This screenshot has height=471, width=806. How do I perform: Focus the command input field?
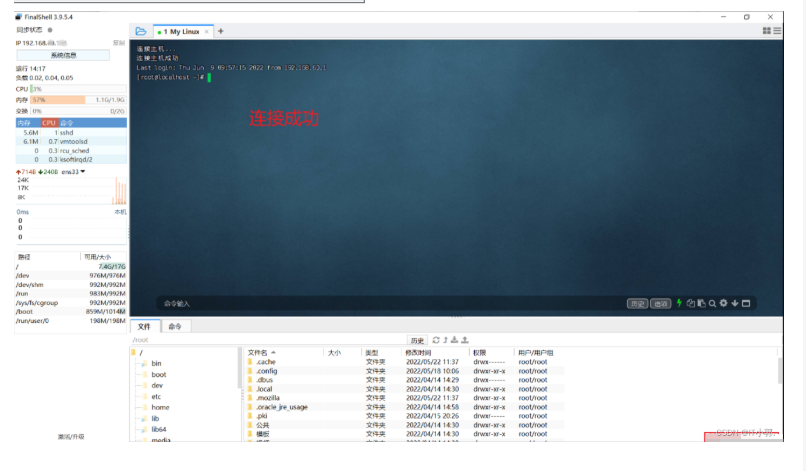pyautogui.click(x=391, y=304)
